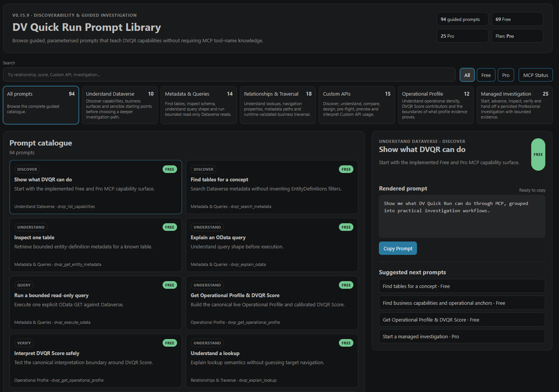Select the Run a bounded read-only query card
This screenshot has height=392, width=559.
[x=96, y=303]
